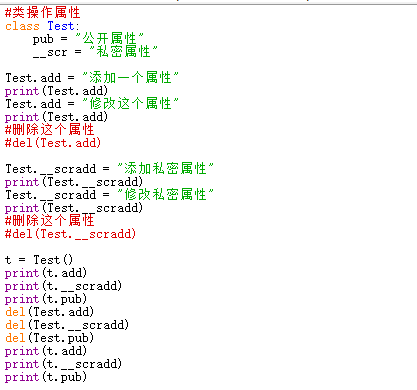The width and height of the screenshot is (417, 390).
Task: Click the commented #del(Test.__scradd) line
Action: click(x=70, y=234)
